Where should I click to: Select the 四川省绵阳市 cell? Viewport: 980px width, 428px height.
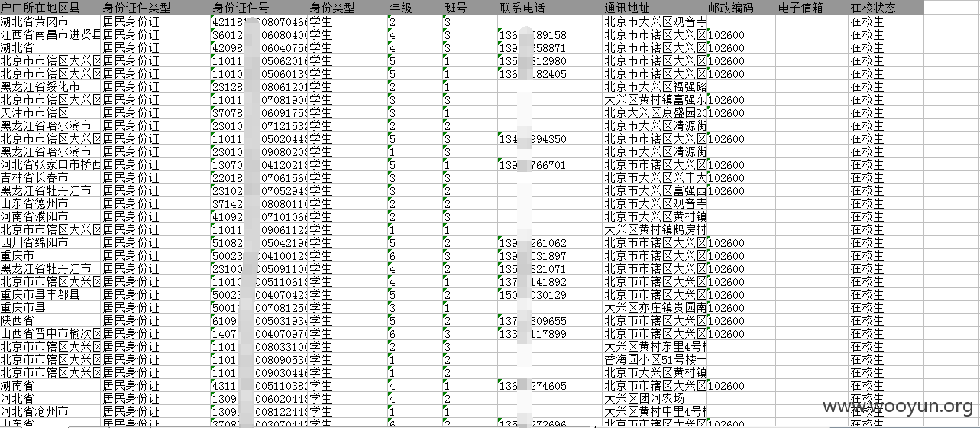pos(50,243)
